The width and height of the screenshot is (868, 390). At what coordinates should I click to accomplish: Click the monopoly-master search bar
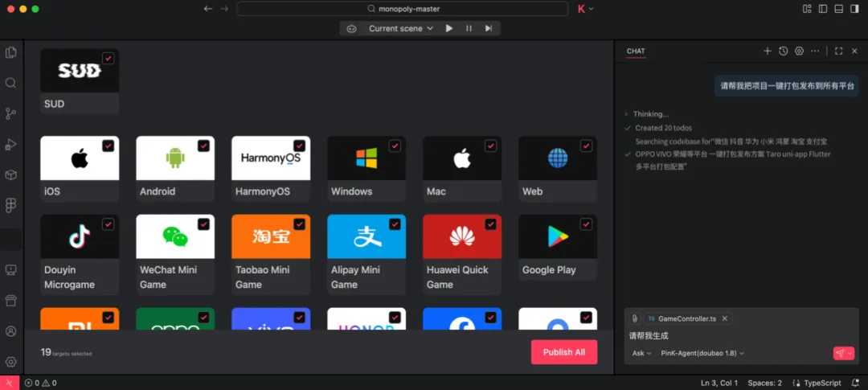coord(403,9)
